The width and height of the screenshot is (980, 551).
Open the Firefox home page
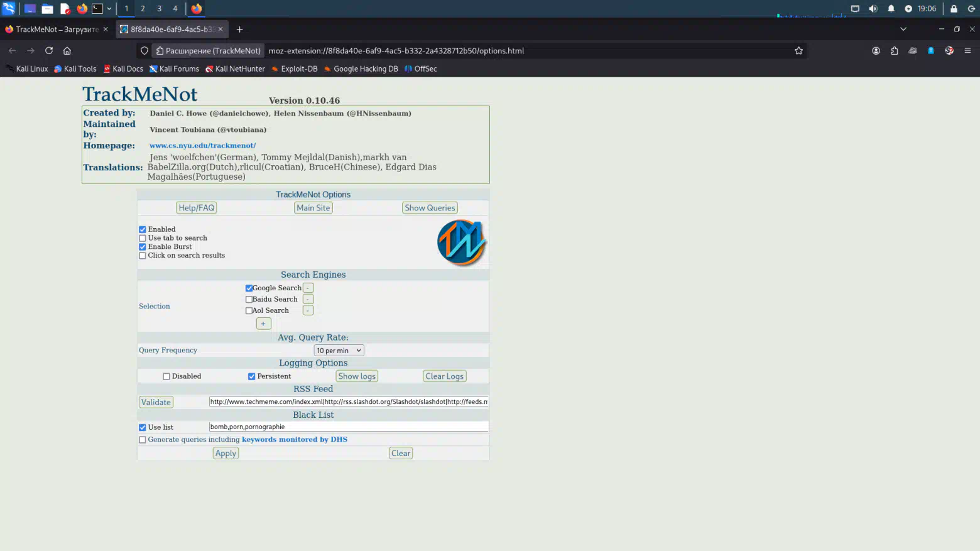(x=67, y=51)
